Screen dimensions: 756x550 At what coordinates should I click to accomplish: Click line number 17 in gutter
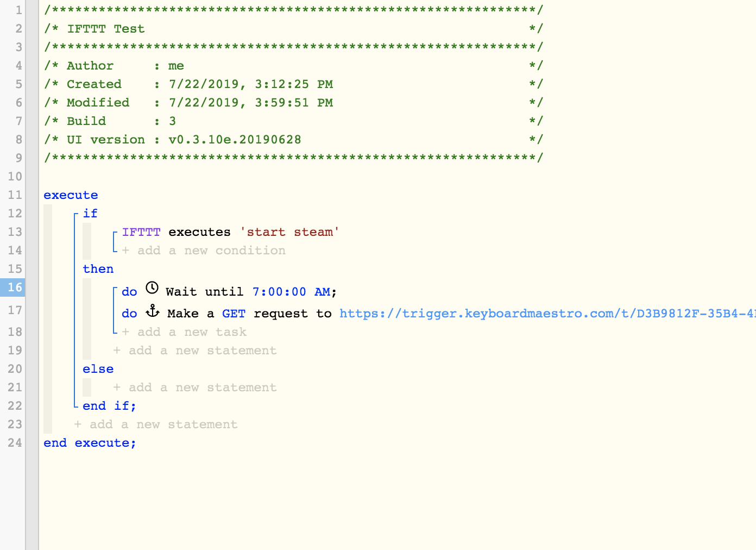15,310
